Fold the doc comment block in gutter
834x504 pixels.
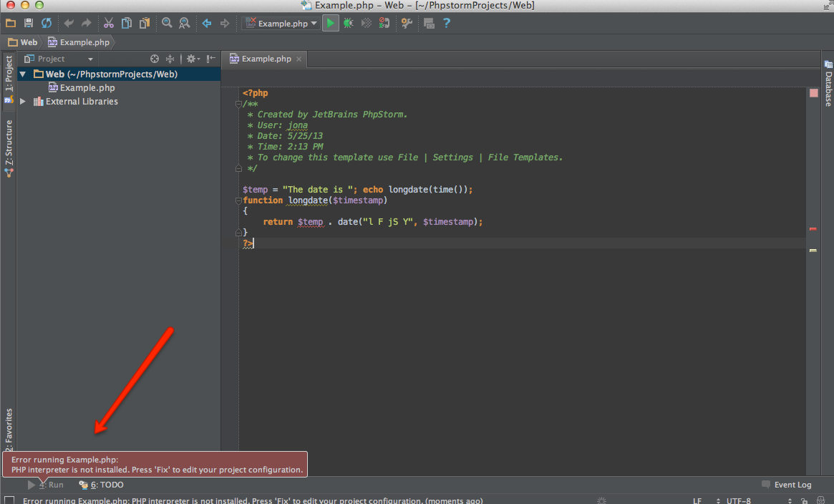click(238, 105)
